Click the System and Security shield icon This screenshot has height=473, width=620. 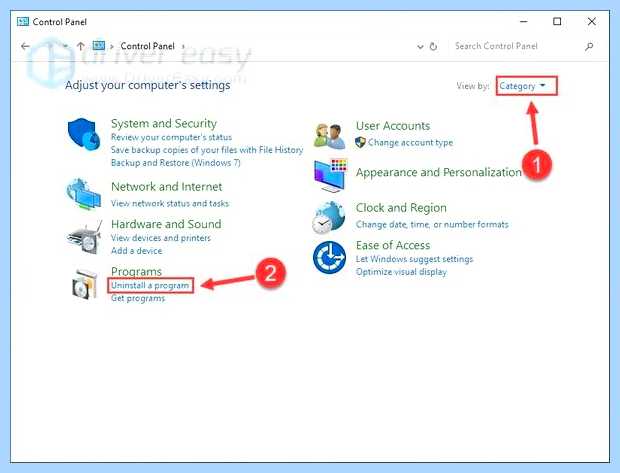point(84,134)
